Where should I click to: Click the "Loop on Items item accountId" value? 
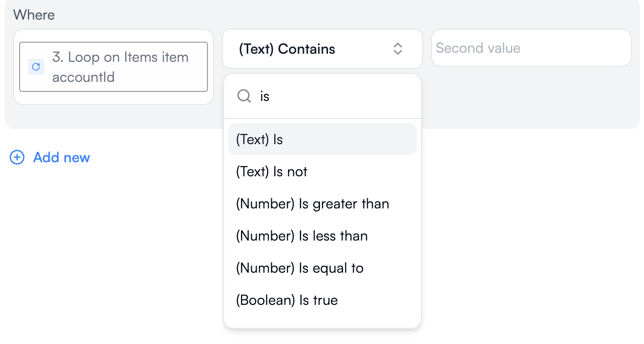pyautogui.click(x=121, y=57)
